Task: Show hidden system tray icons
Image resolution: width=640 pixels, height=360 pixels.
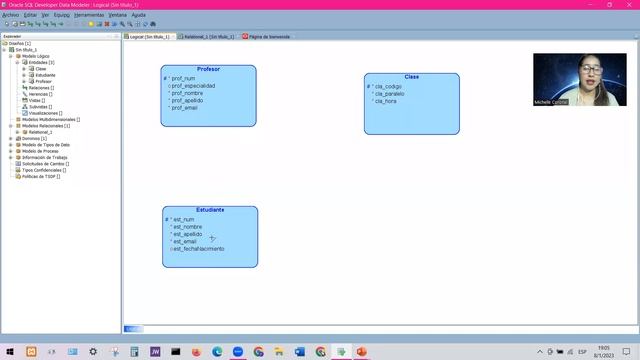Action: coord(540,351)
